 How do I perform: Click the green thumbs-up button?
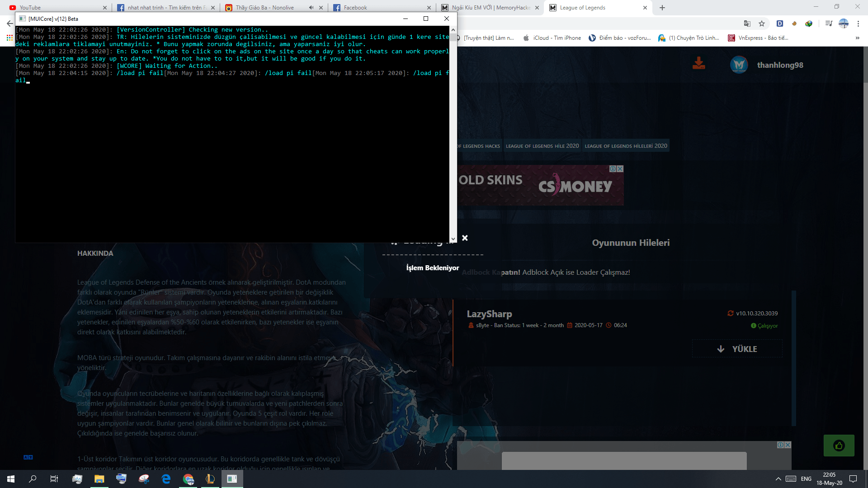point(839,446)
